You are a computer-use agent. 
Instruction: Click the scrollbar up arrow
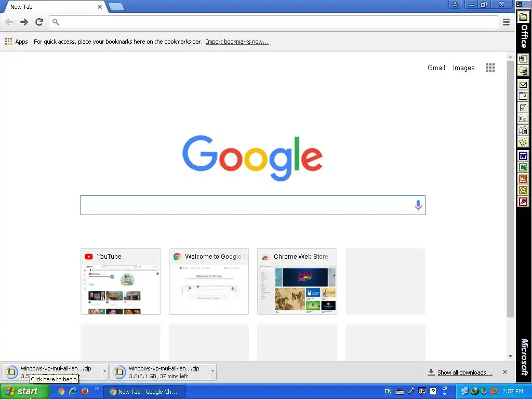(510, 57)
